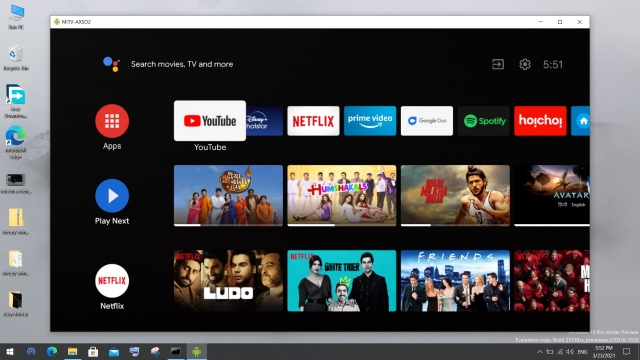Click the Google Assistant microphone icon
Image resolution: width=640 pixels, height=360 pixels.
coord(111,64)
